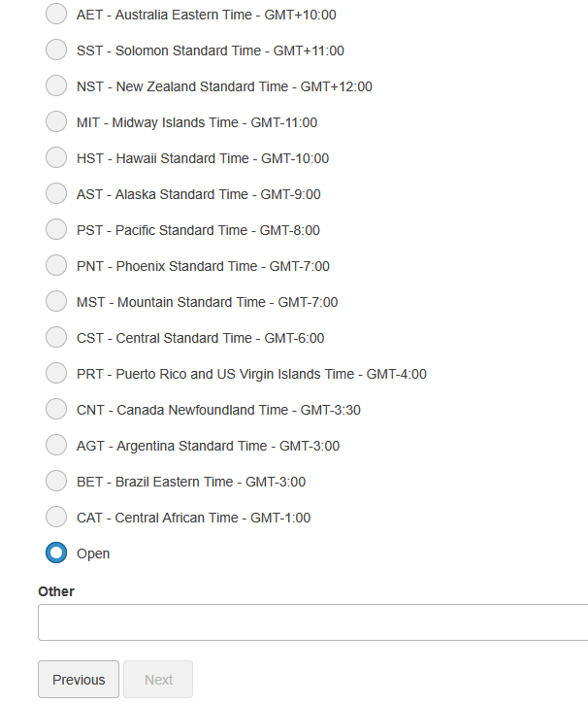Select HST Hawaii Standard Time option
This screenshot has height=704, width=588.
(x=56, y=158)
